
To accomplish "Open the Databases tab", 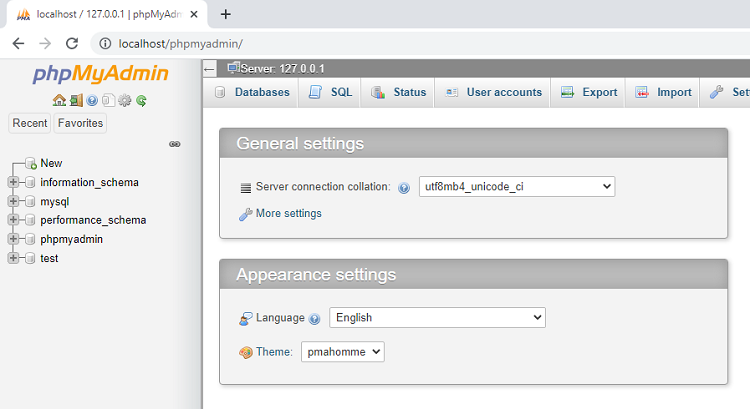I will pos(252,92).
